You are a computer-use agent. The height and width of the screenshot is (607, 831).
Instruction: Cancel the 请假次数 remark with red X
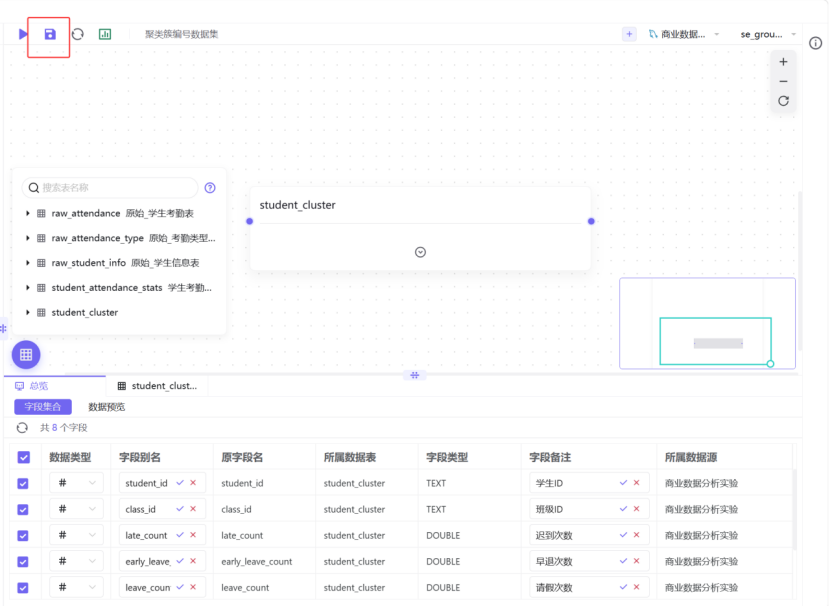636,587
